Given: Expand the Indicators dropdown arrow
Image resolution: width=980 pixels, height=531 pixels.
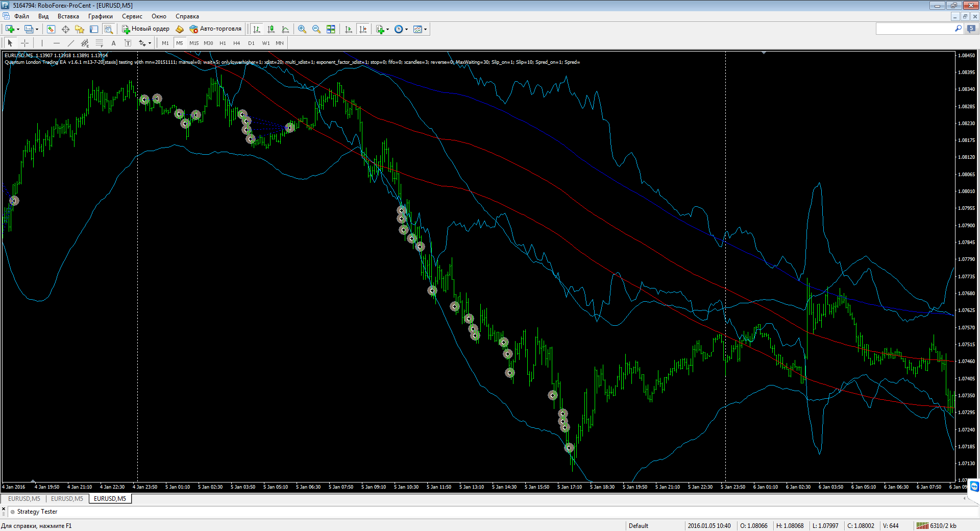Looking at the screenshot, I should (x=388, y=29).
